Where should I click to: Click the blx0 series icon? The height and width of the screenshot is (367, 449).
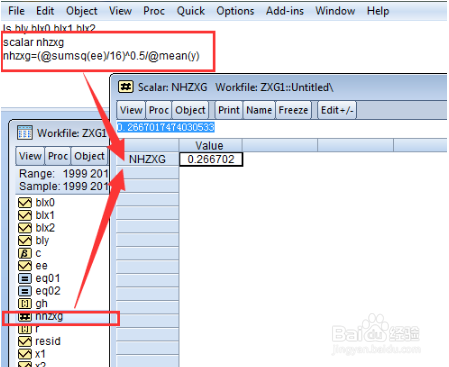tap(25, 202)
